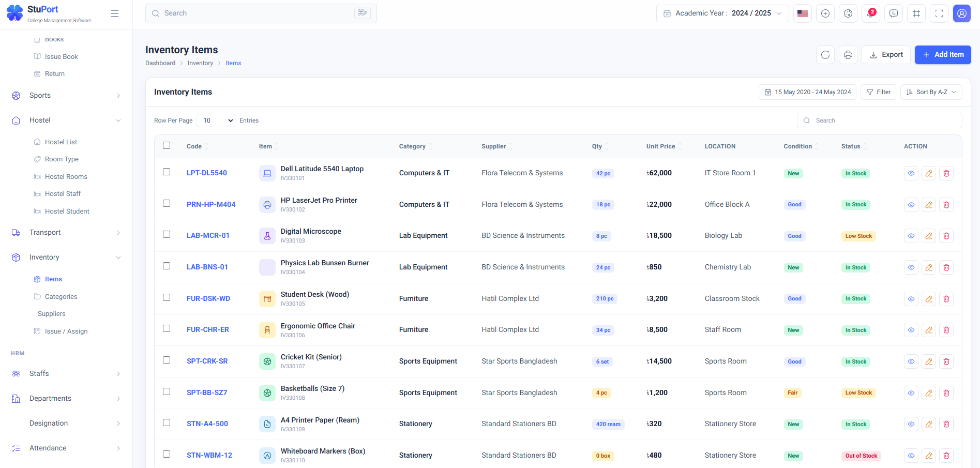The image size is (980, 468).
Task: Edit the Cricket Kit (Senior) item
Action: click(x=929, y=361)
